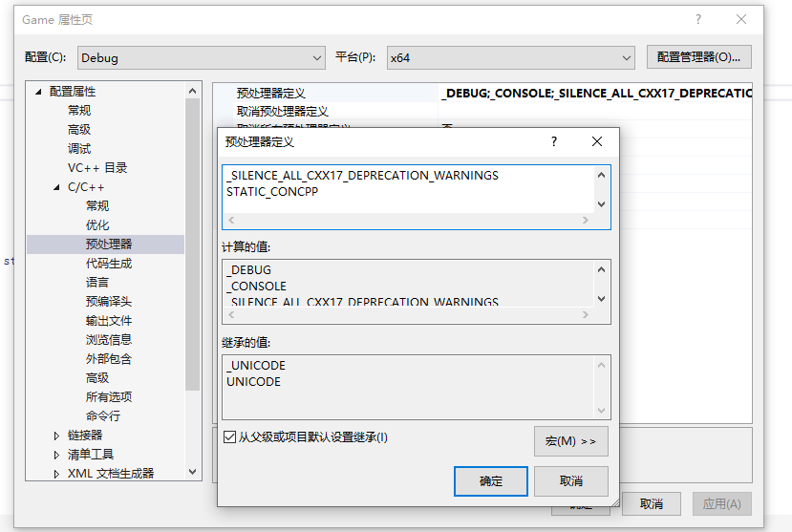Select 常规 under 配置属性
Screen dimensions: 792x532
(x=79, y=111)
